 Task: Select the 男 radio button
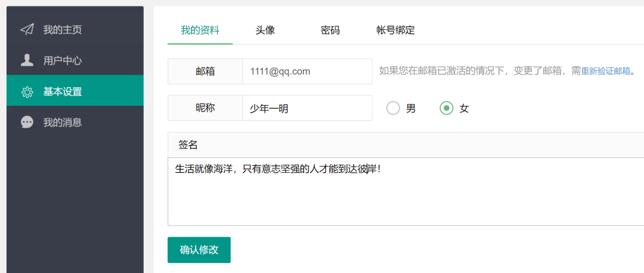(393, 108)
